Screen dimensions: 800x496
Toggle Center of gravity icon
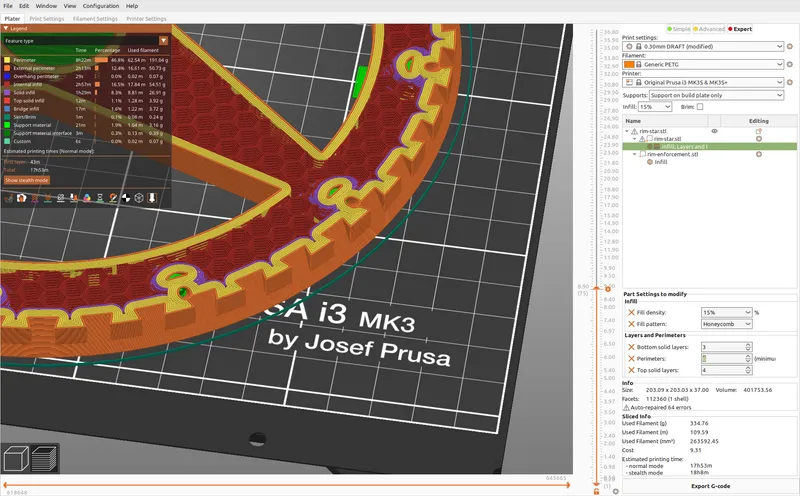pos(126,198)
